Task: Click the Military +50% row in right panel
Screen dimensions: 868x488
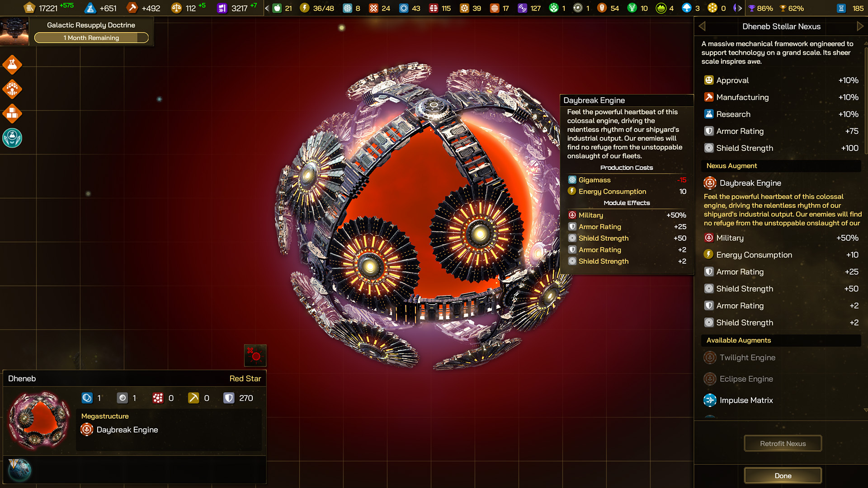Action: click(x=781, y=238)
